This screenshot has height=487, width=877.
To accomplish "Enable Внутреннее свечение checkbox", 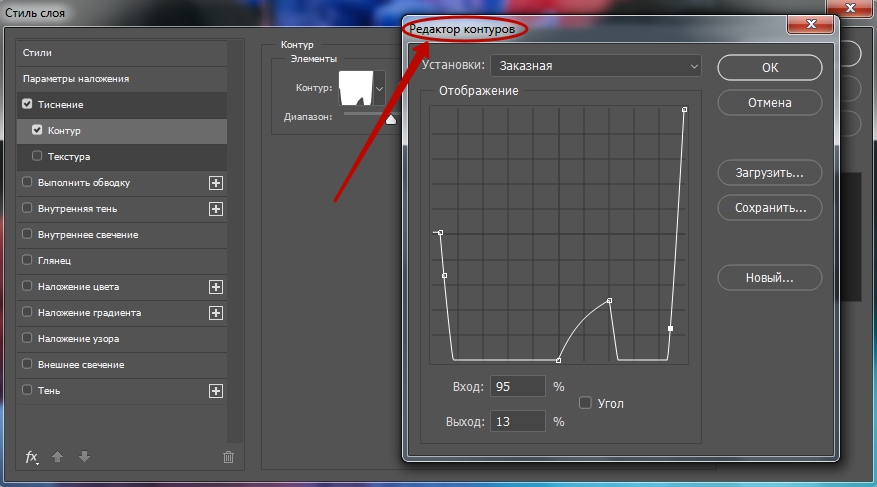I will 27,234.
